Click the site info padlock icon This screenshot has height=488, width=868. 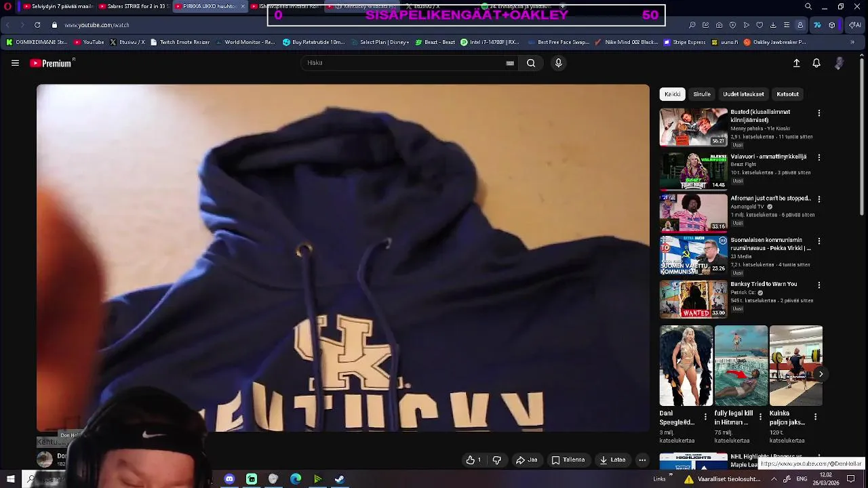pyautogui.click(x=54, y=25)
